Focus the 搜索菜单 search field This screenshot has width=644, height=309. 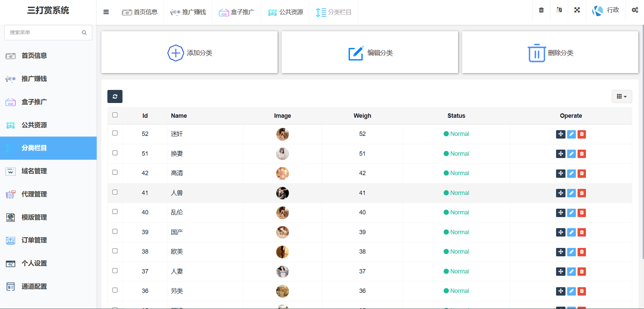click(x=44, y=33)
